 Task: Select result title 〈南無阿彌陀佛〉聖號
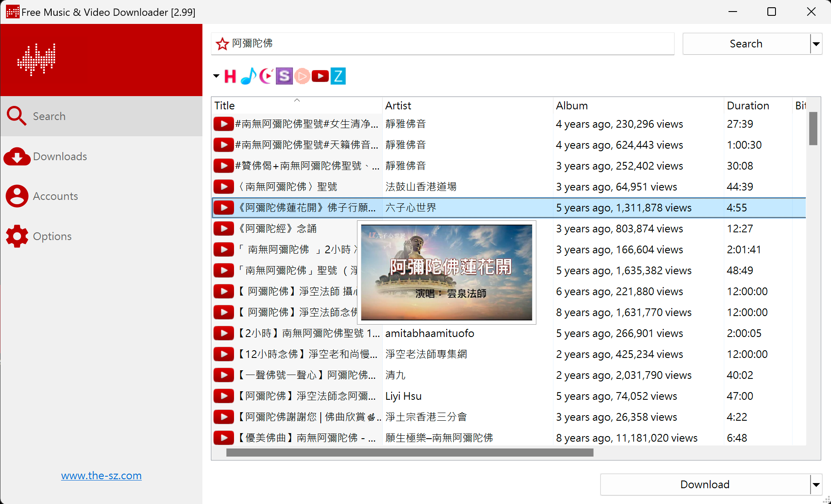[x=287, y=187]
